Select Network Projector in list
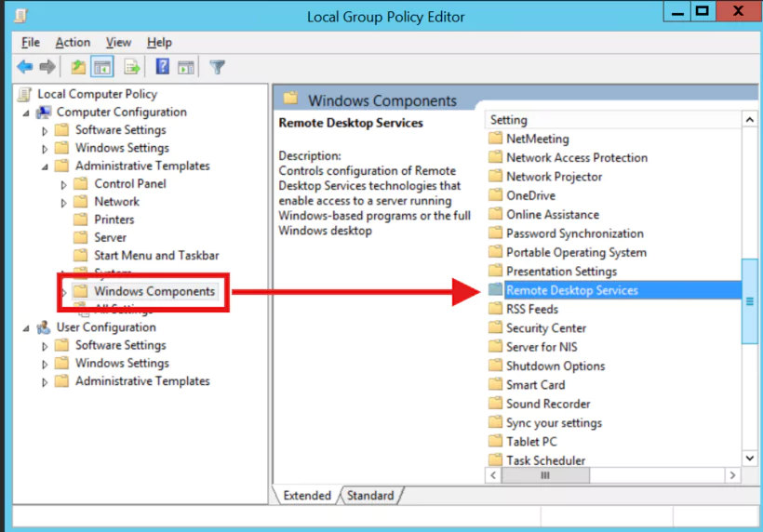 [x=555, y=177]
